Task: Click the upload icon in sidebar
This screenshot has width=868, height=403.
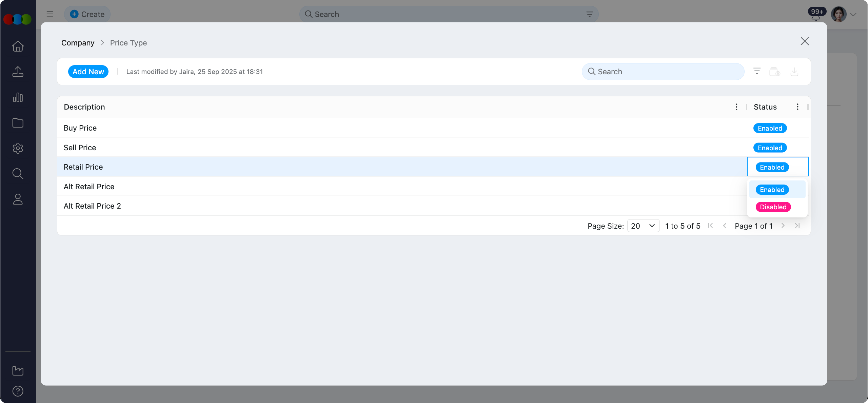Action: 18,72
